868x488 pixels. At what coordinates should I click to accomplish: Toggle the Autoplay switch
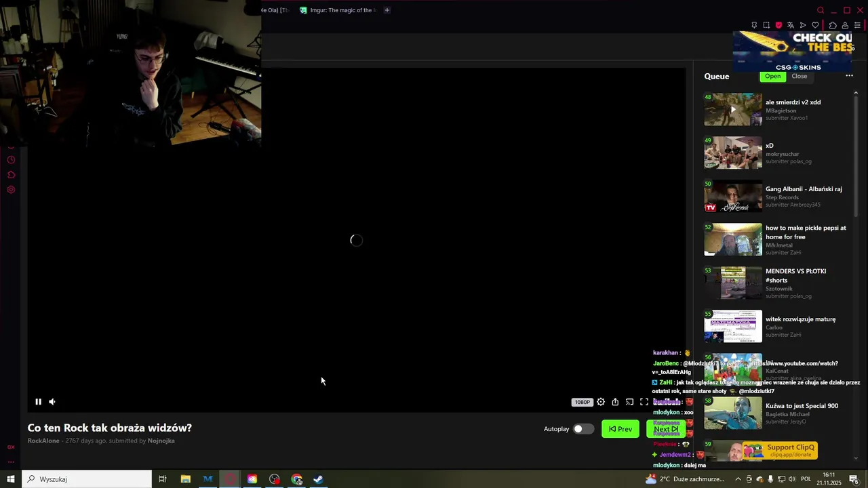click(583, 429)
